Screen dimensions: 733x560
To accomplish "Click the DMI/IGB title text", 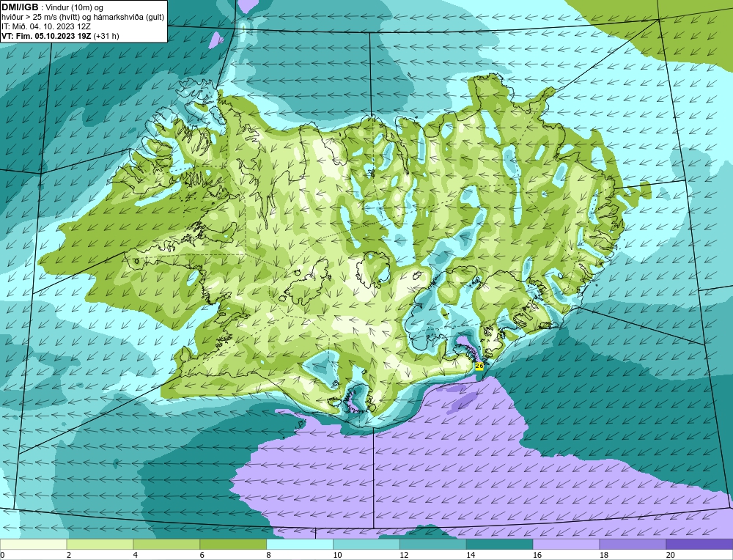I will pyautogui.click(x=20, y=7).
